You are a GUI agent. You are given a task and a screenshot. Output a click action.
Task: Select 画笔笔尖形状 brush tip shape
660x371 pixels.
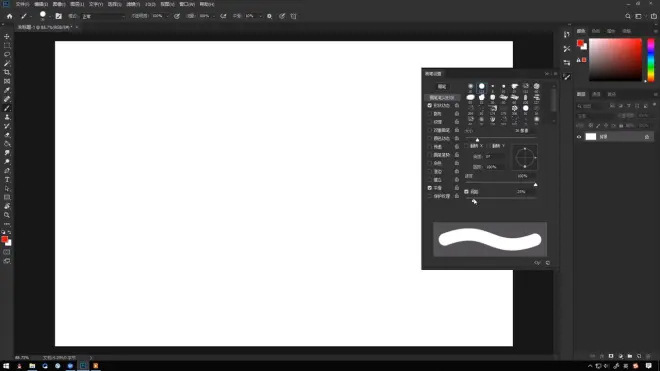click(442, 97)
